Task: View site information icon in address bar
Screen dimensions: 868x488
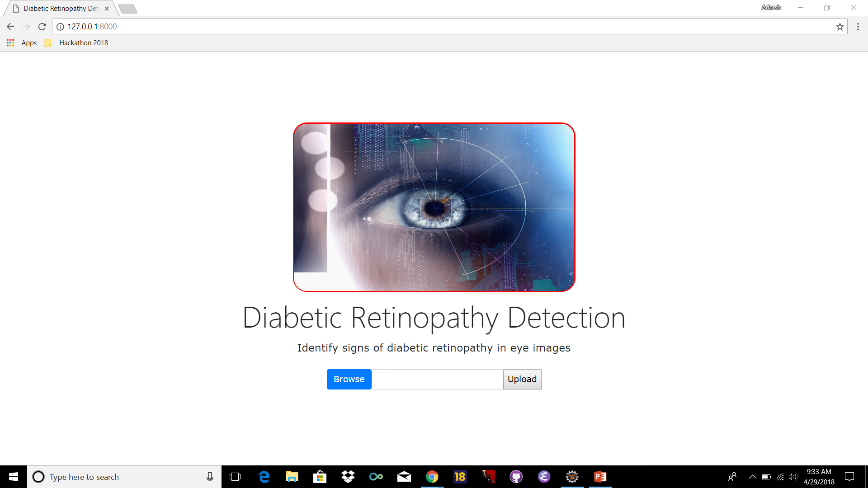Action: tap(60, 27)
